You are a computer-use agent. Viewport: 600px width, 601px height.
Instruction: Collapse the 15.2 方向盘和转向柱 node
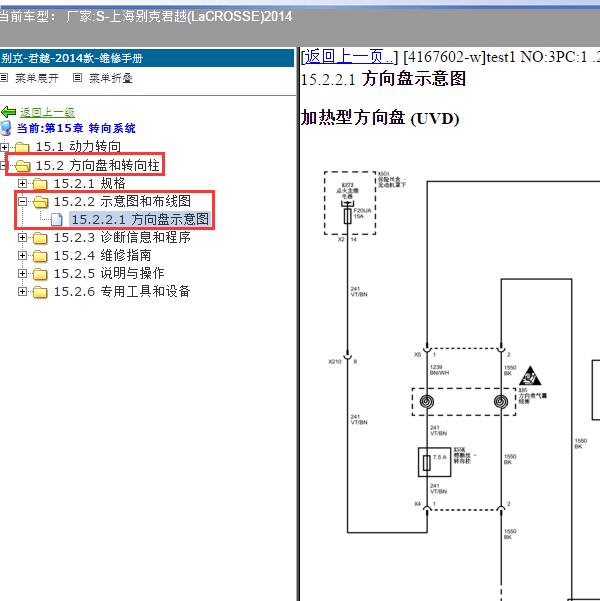3,166
